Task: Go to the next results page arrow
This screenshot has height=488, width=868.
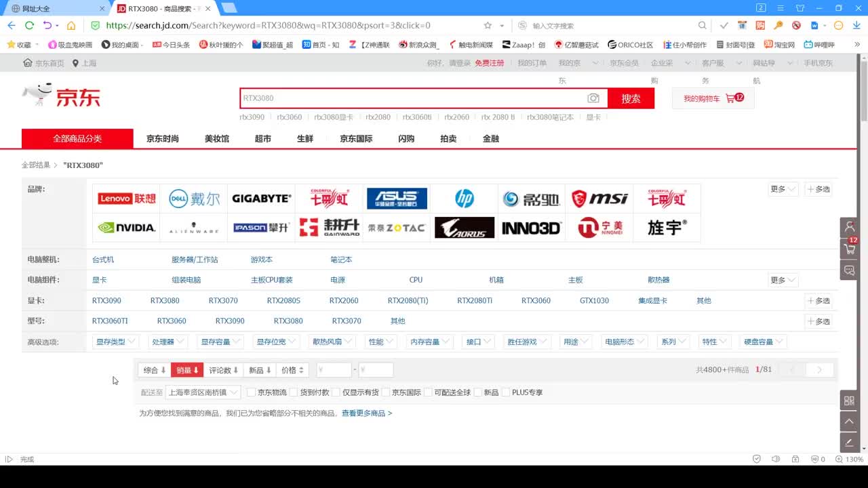Action: point(819,370)
